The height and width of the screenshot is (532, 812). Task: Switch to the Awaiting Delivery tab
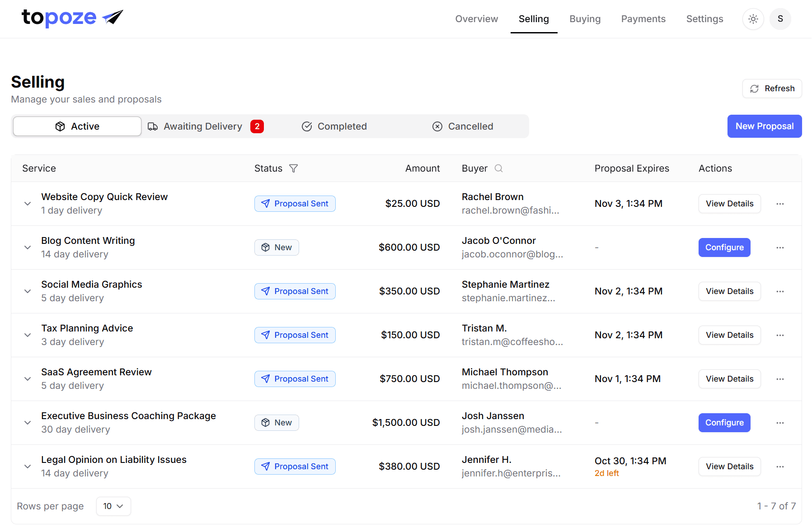pyautogui.click(x=202, y=126)
